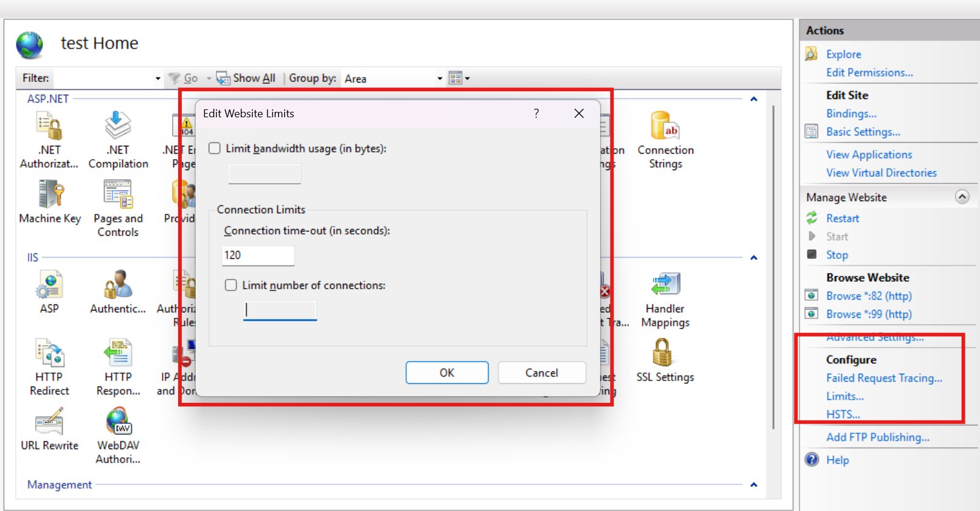Click the Show All toolbar icon
980x511 pixels.
point(223,78)
